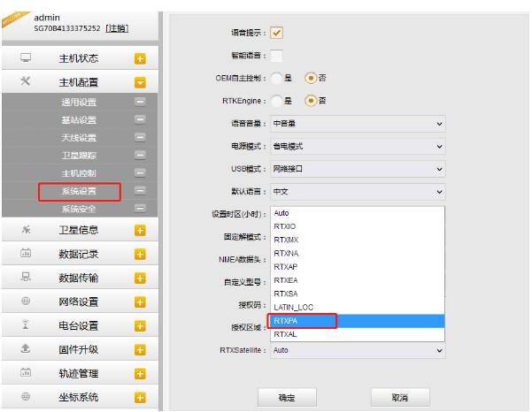
Task: Open the 电源模式 dropdown
Action: (358, 147)
